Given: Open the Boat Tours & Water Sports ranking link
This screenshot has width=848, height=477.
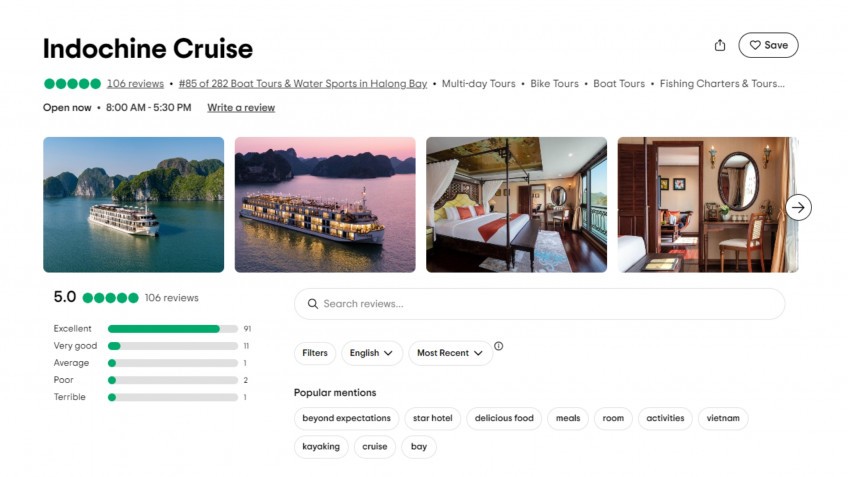Looking at the screenshot, I should click(x=303, y=84).
